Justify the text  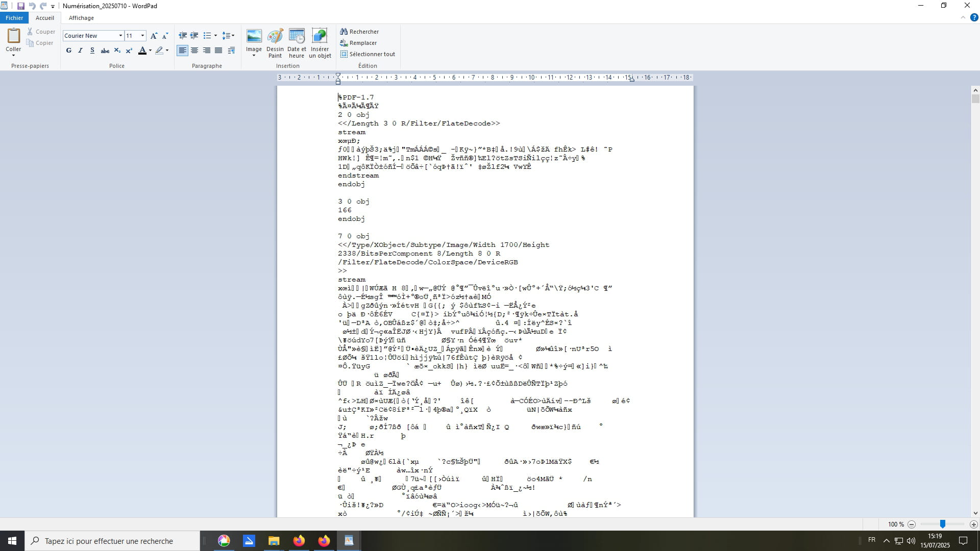coord(218,51)
